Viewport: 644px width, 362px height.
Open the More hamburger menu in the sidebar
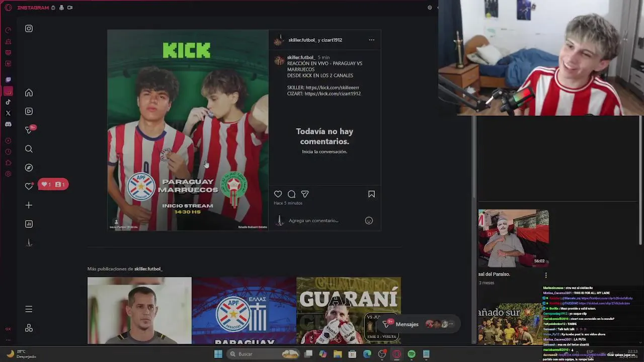click(x=29, y=309)
